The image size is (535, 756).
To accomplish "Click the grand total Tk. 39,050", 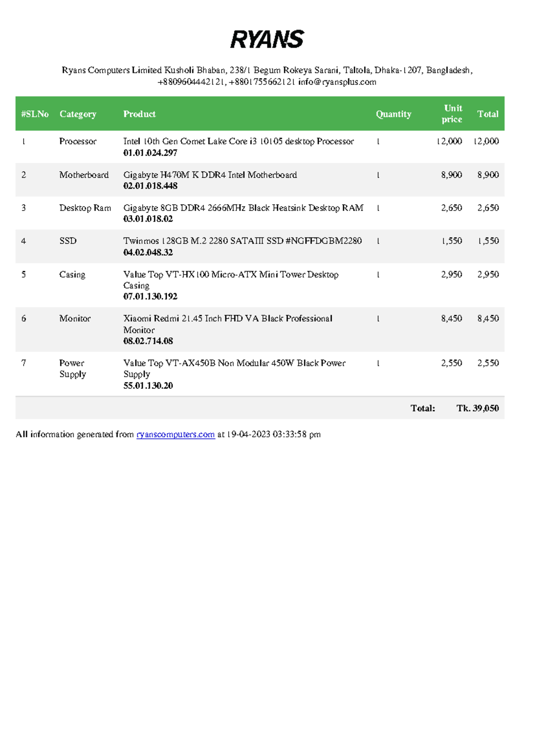I will (477, 408).
